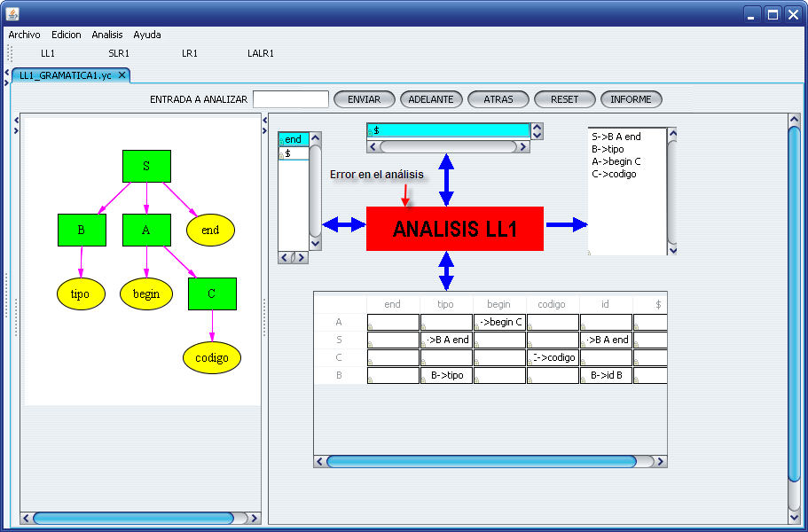Click the yellow 'end' leaf node

pyautogui.click(x=210, y=230)
